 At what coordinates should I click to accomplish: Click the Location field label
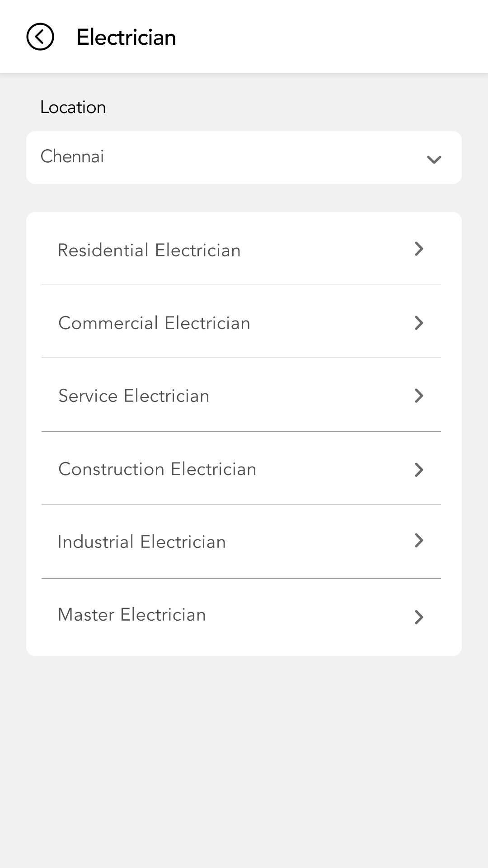[73, 107]
